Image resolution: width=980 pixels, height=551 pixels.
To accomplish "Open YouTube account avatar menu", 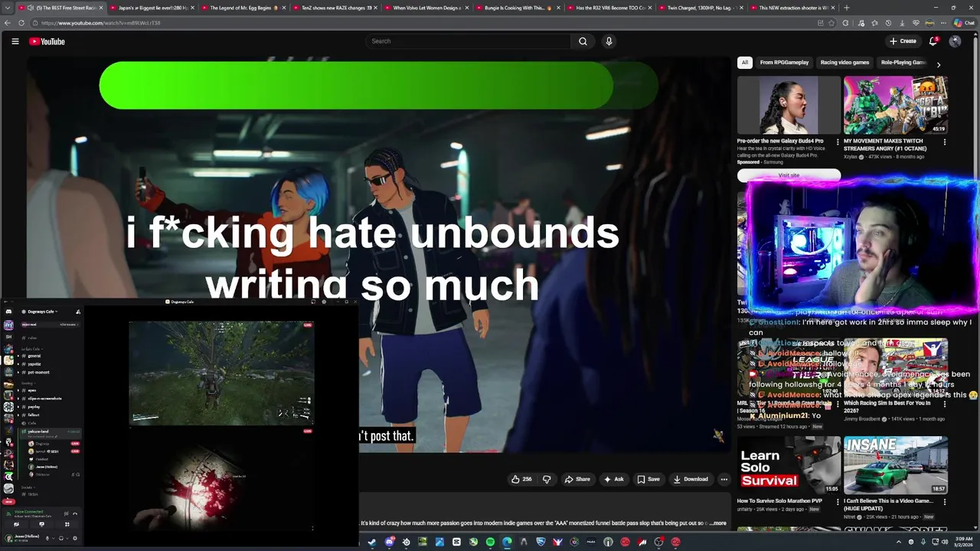I will pyautogui.click(x=955, y=41).
